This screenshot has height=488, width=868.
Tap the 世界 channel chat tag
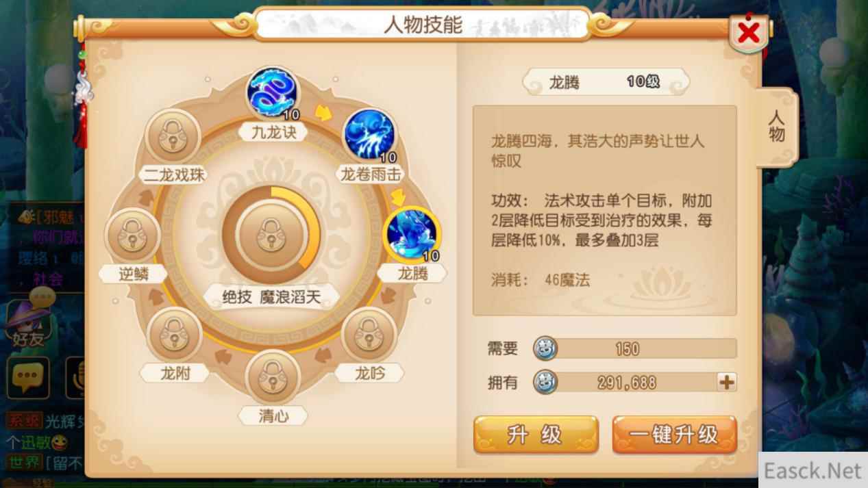click(x=24, y=463)
